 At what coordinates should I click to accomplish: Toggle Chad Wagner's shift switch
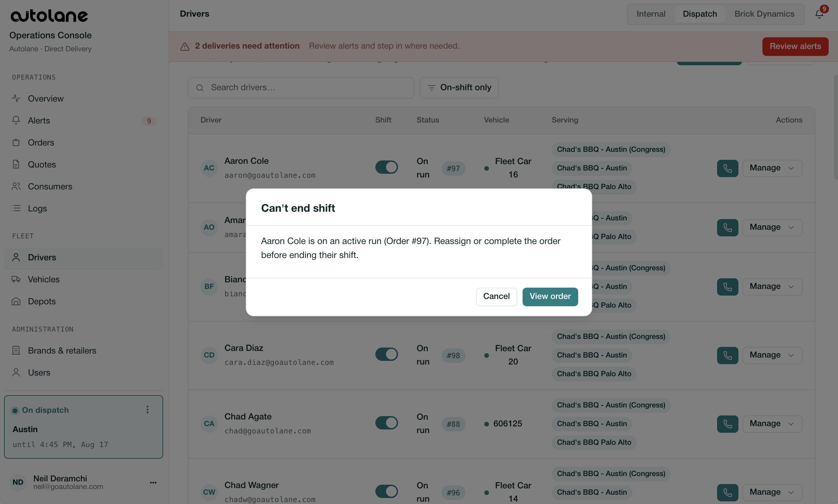point(386,491)
